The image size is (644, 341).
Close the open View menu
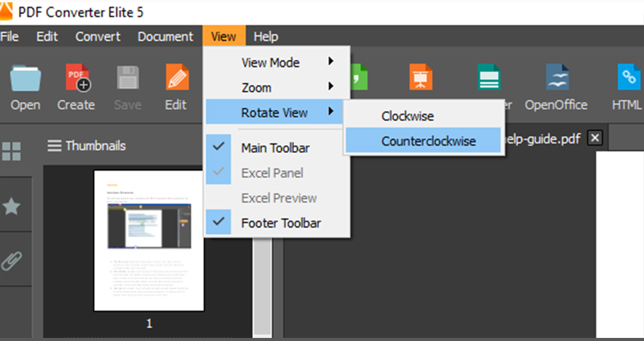[224, 36]
